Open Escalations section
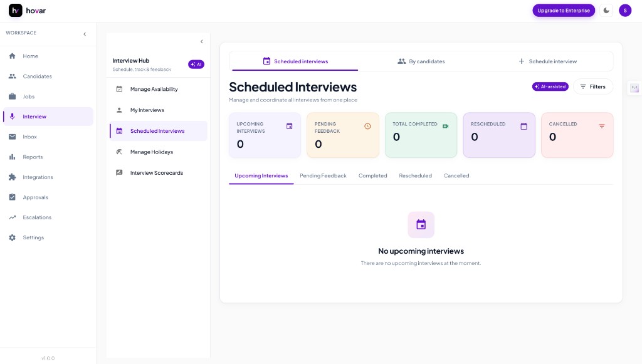This screenshot has height=364, width=642. tap(48, 217)
